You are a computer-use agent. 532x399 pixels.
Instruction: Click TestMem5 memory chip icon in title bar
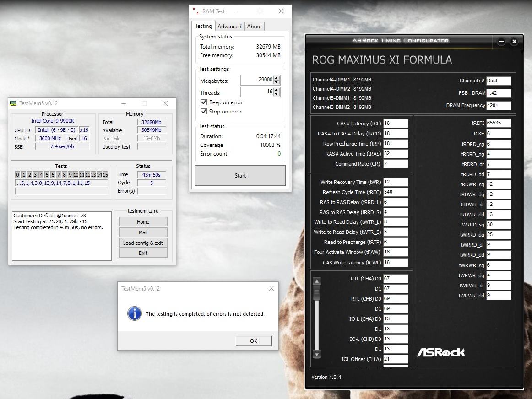pyautogui.click(x=13, y=103)
